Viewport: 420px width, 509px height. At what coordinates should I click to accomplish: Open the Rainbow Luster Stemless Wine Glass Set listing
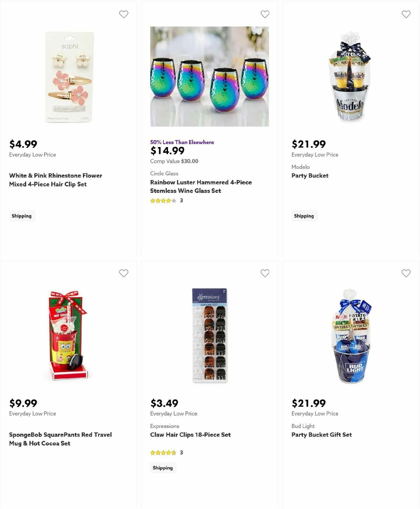pos(201,187)
